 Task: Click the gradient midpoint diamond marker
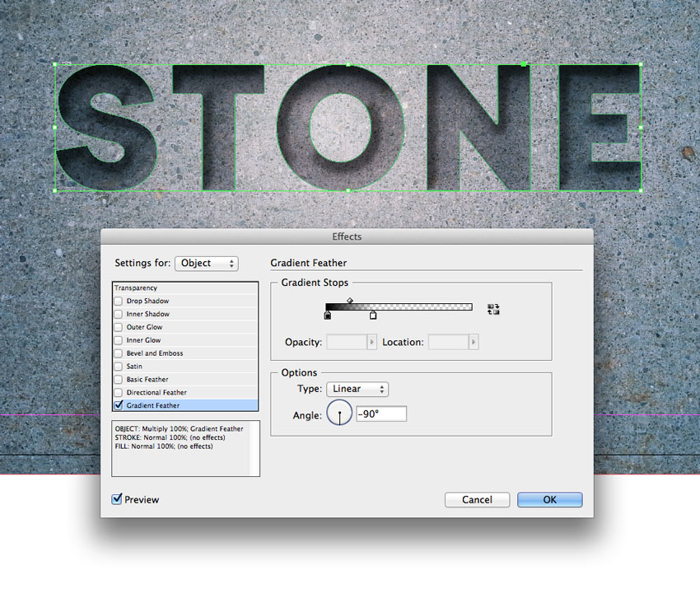(x=350, y=298)
